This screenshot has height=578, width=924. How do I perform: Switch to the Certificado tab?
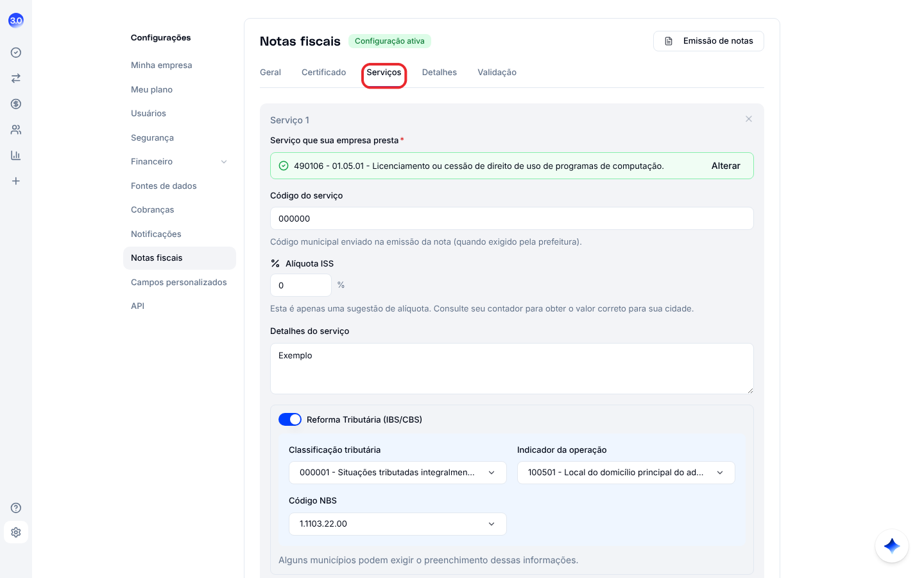(324, 73)
